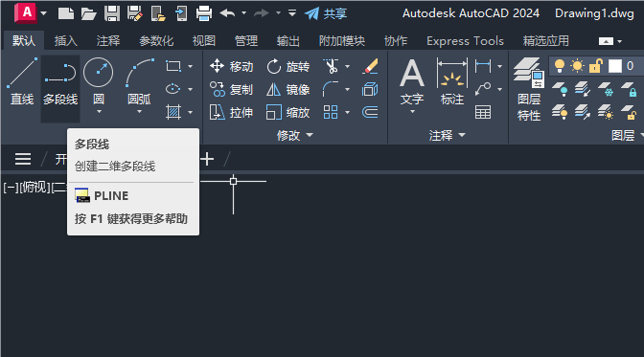Expand the Modify (修改) panel

294,135
